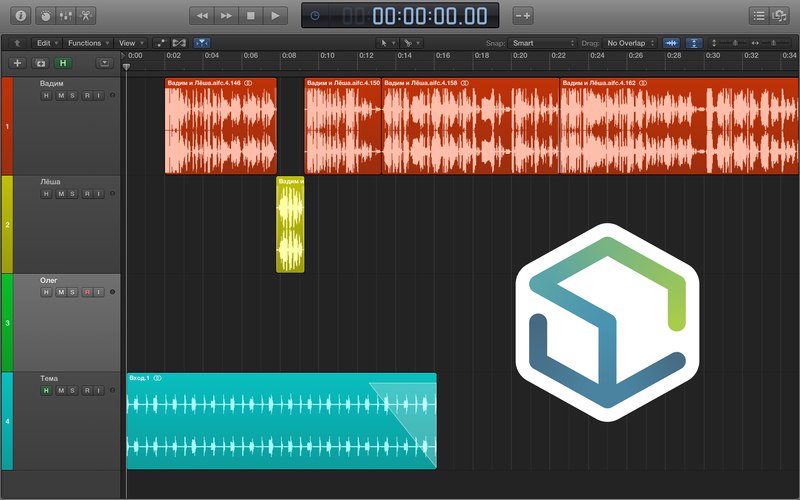The width and height of the screenshot is (800, 500).
Task: Toggle the blue Catch Playhead button
Action: pyautogui.click(x=202, y=43)
